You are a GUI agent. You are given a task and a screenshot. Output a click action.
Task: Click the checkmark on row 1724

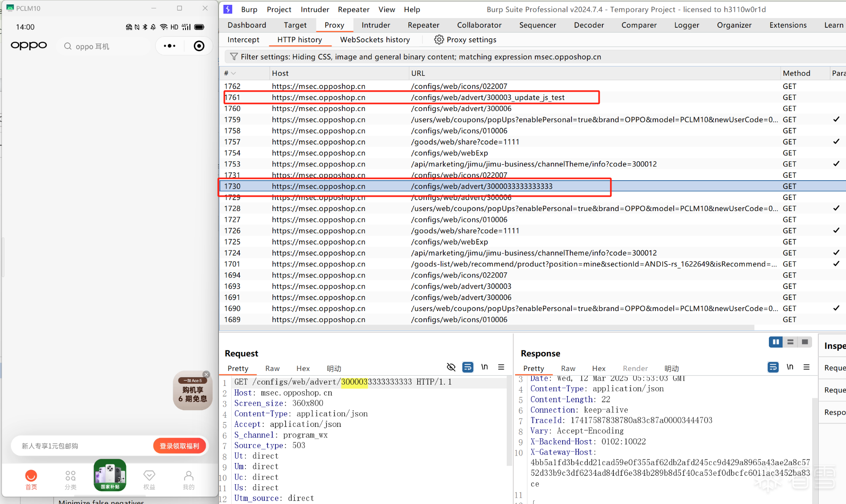836,252
